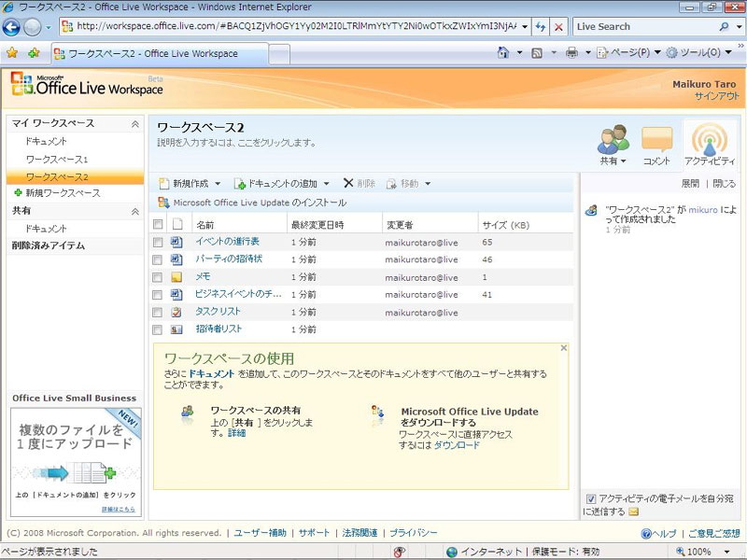Click the Home page icon

tap(503, 52)
